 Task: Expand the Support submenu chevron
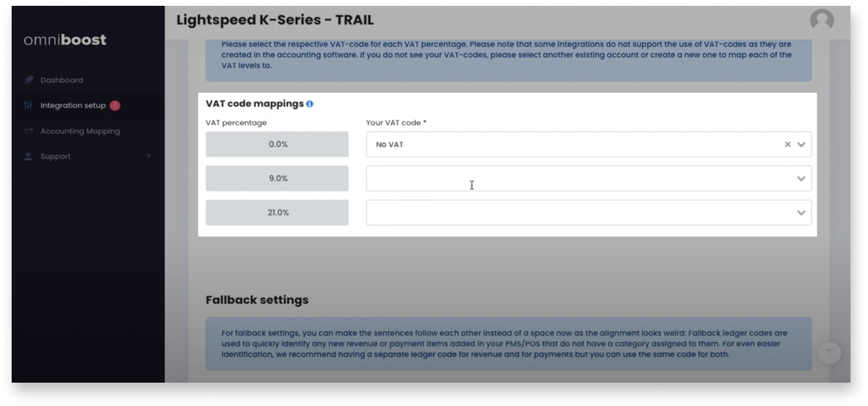coord(149,156)
